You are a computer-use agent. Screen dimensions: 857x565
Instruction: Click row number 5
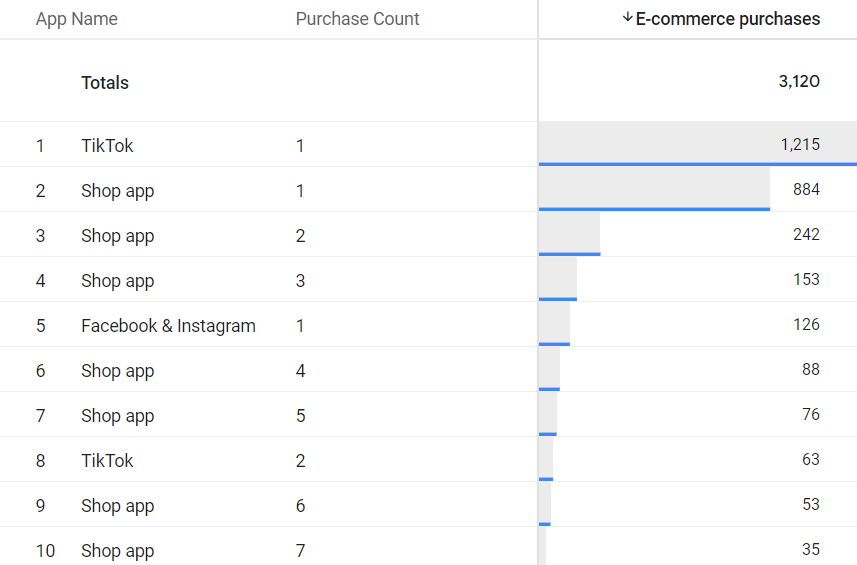tap(40, 326)
